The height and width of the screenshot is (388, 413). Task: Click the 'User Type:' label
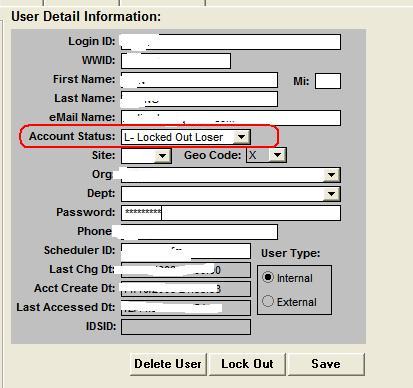(x=290, y=254)
